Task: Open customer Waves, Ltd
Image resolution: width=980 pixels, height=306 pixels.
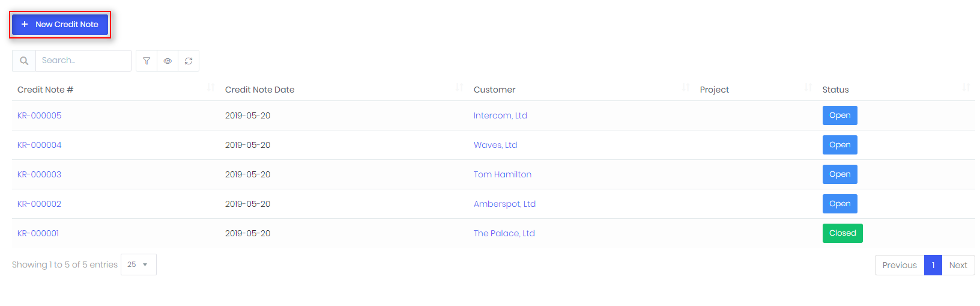Action: tap(495, 145)
